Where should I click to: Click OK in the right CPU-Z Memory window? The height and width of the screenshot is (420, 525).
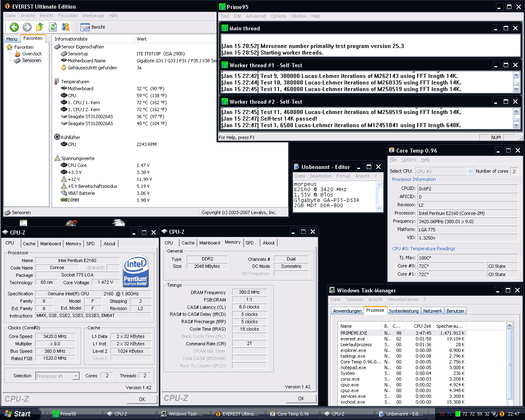(x=301, y=398)
